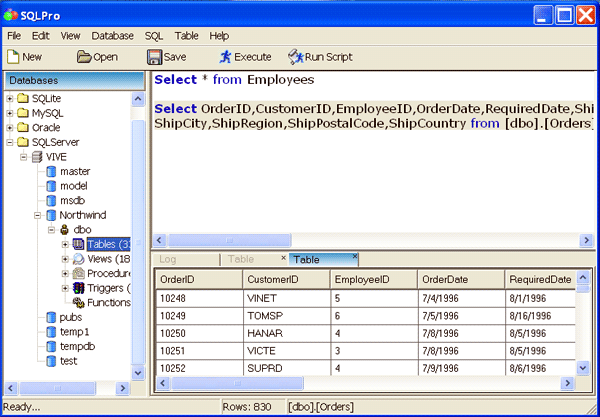Viewport: 600px width, 417px height.
Task: Click the CustomerID column header
Action: coord(286,280)
